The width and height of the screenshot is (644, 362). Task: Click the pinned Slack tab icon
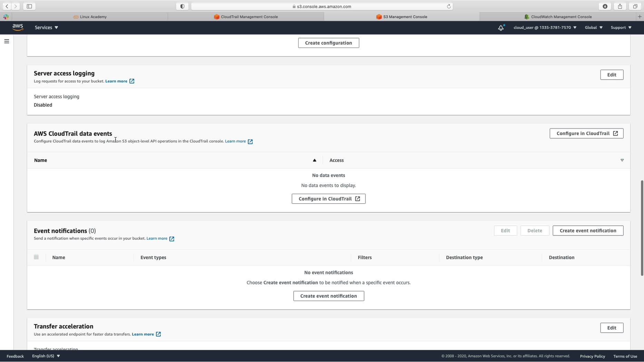click(x=6, y=17)
